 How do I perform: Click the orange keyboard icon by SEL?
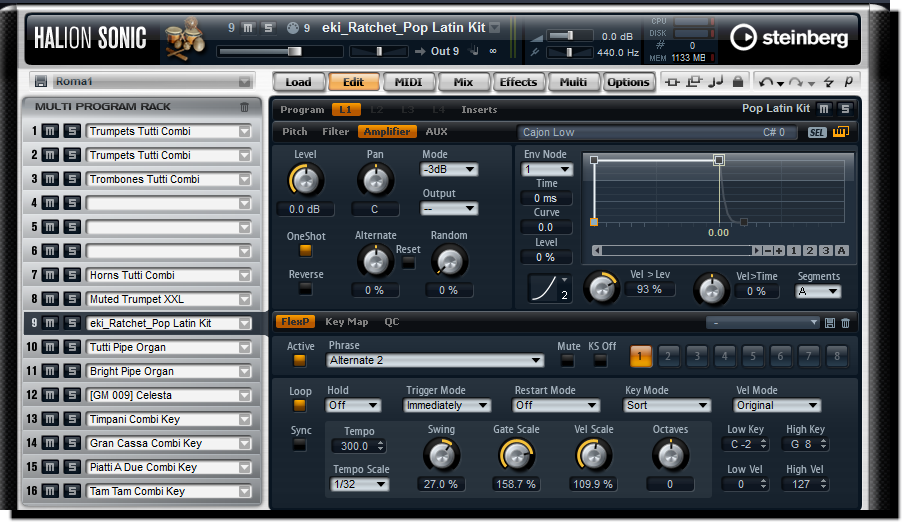pos(840,132)
